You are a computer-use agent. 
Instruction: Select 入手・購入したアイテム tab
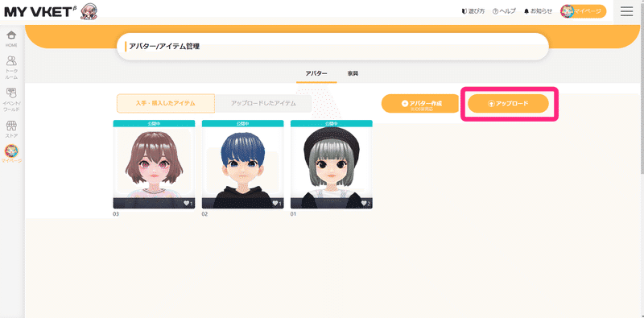[166, 104]
